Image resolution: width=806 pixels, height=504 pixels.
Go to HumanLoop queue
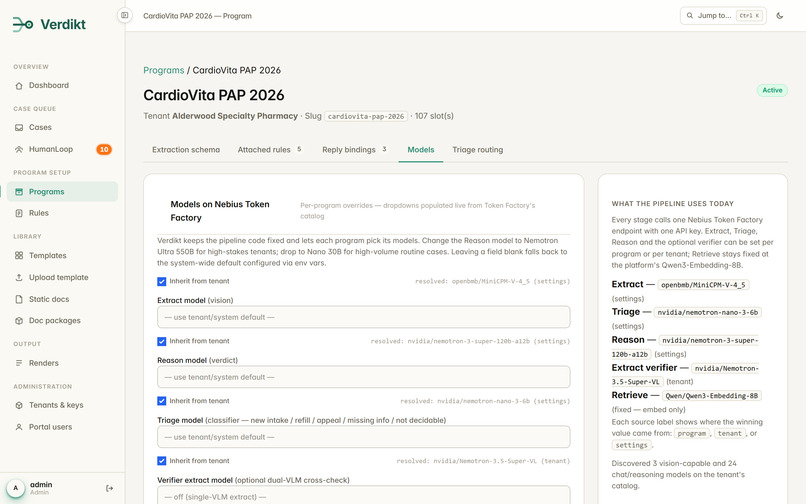click(x=62, y=150)
